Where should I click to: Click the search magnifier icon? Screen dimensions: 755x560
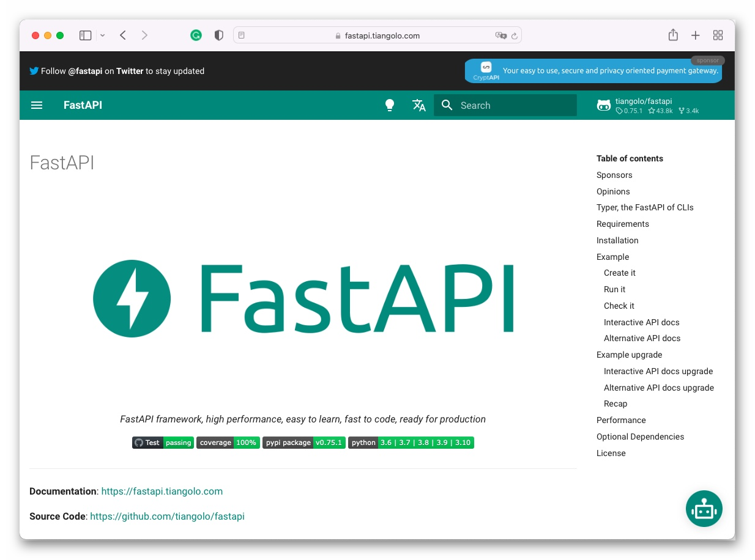point(447,105)
